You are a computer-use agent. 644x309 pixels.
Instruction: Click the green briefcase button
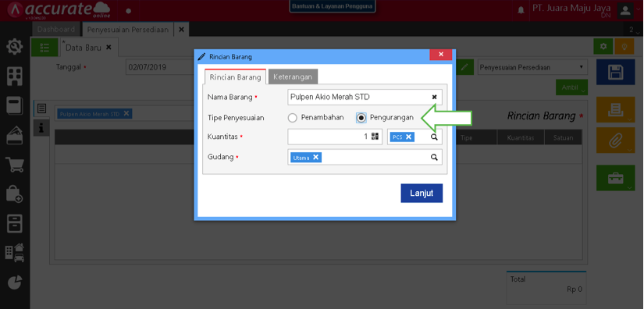615,178
